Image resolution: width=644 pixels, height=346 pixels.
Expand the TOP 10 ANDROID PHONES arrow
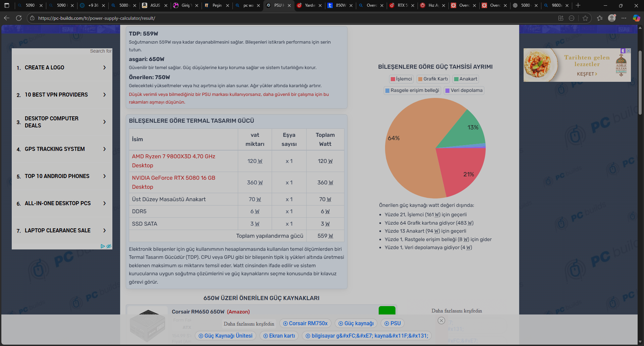coord(105,176)
